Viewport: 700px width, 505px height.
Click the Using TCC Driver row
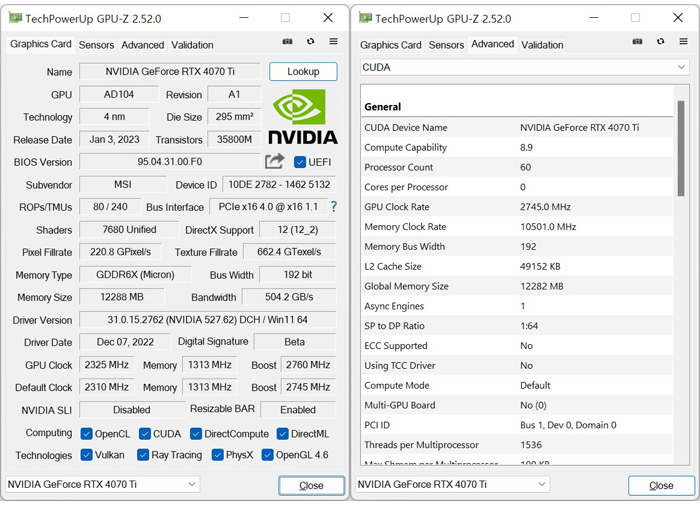pos(517,365)
